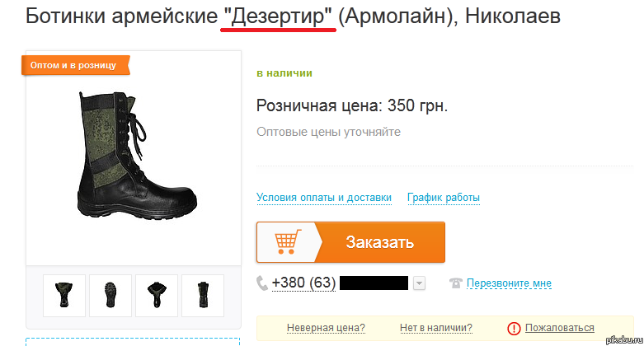Click the Оптом и в розницу badge

[x=76, y=65]
